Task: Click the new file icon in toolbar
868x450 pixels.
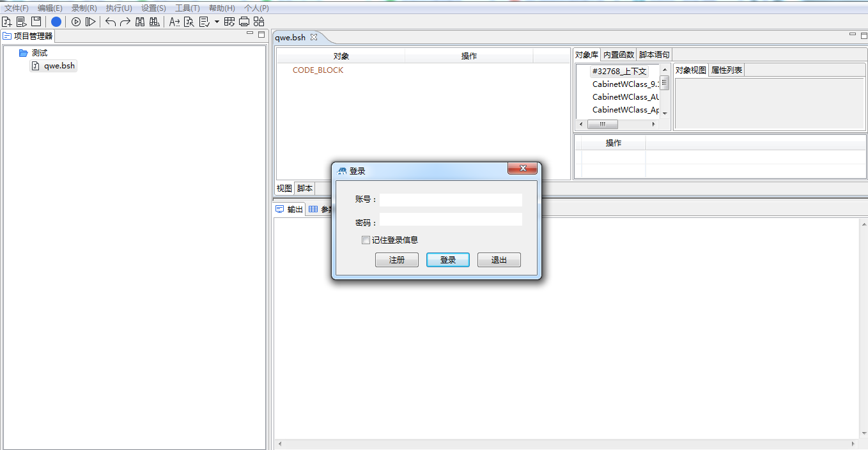Action: pos(7,22)
